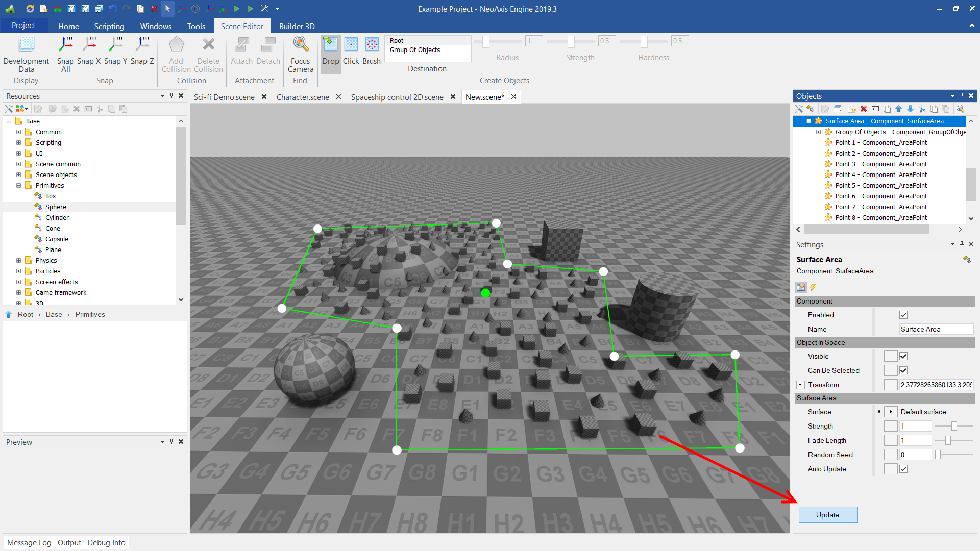Viewport: 980px width, 551px height.
Task: Expand the Transform property
Action: click(800, 385)
